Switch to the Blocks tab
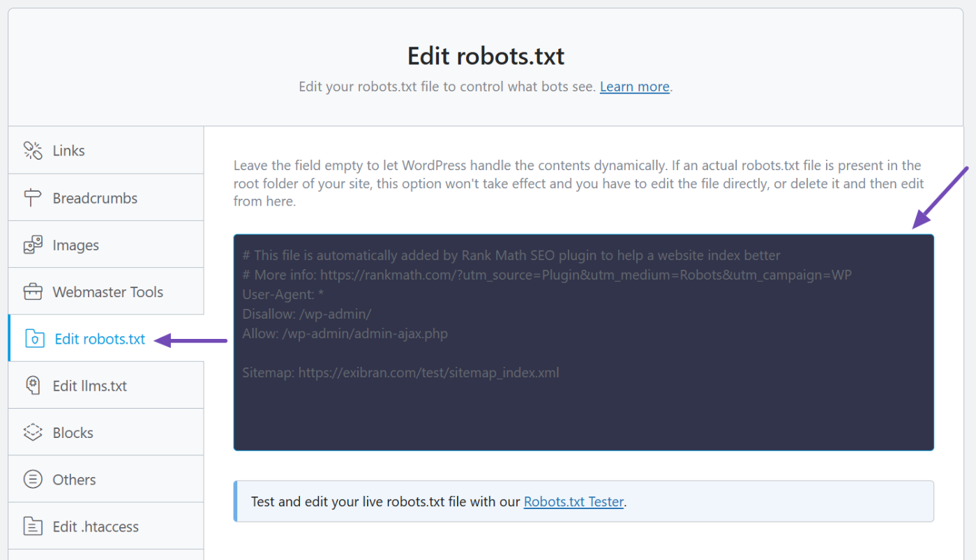Image resolution: width=976 pixels, height=560 pixels. pyautogui.click(x=106, y=432)
